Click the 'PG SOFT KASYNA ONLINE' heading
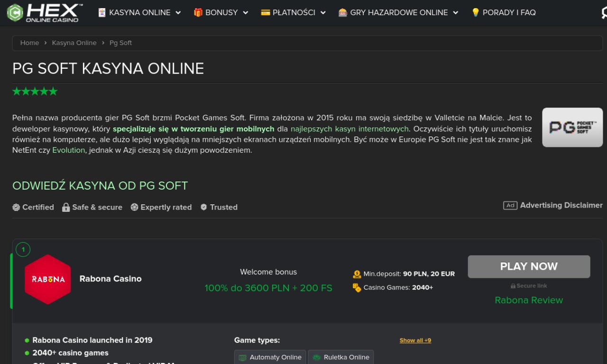This screenshot has height=364, width=607. pos(108,69)
